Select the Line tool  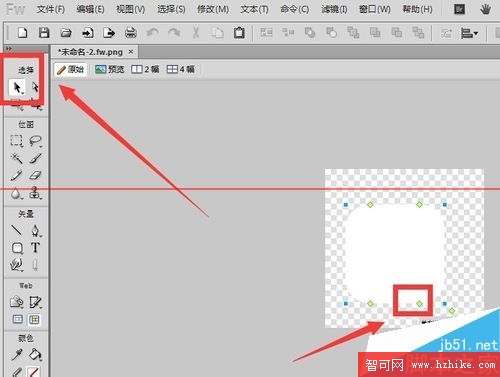point(16,230)
